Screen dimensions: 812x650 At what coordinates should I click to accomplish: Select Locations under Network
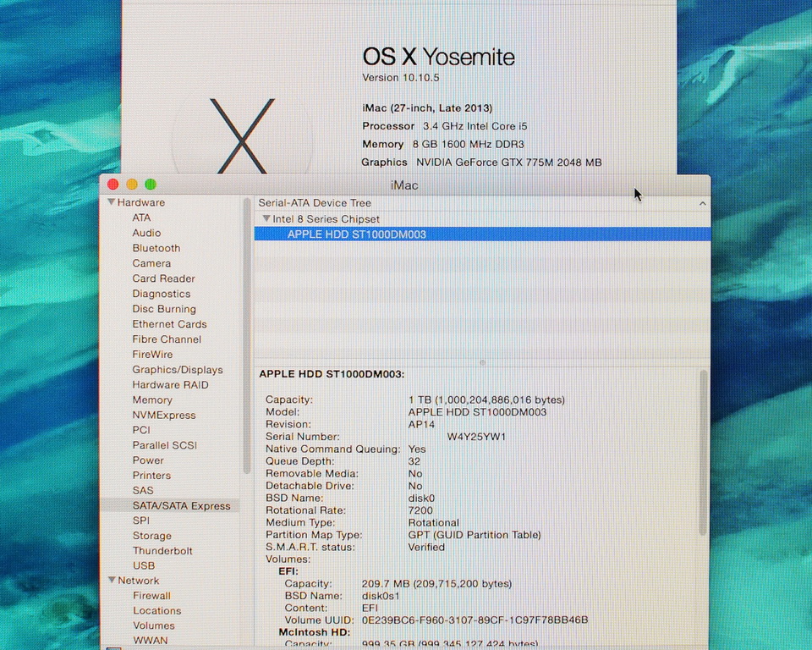(157, 610)
